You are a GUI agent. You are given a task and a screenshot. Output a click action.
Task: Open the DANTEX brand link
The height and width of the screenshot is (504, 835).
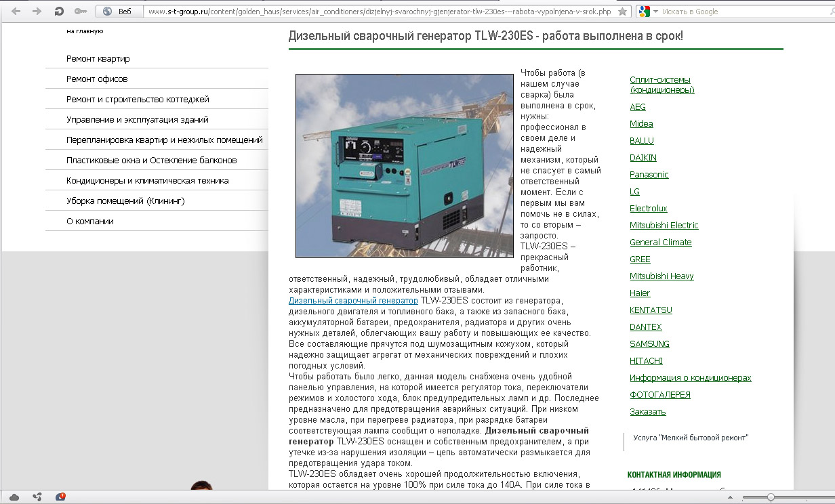[x=646, y=327]
